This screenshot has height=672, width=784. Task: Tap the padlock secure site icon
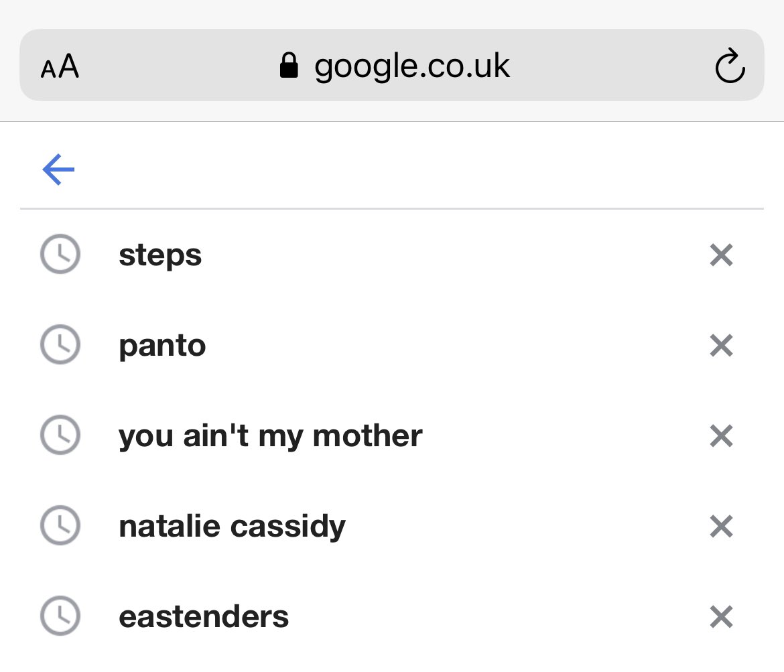(289, 66)
